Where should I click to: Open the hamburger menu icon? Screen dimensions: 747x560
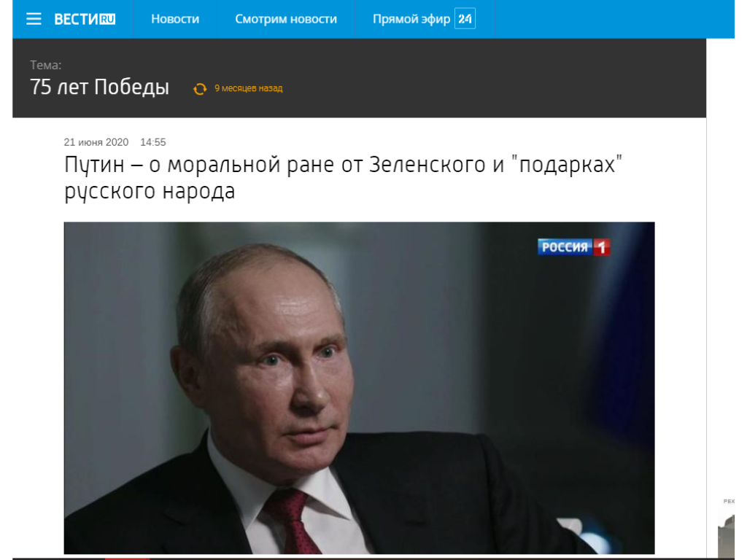(34, 19)
